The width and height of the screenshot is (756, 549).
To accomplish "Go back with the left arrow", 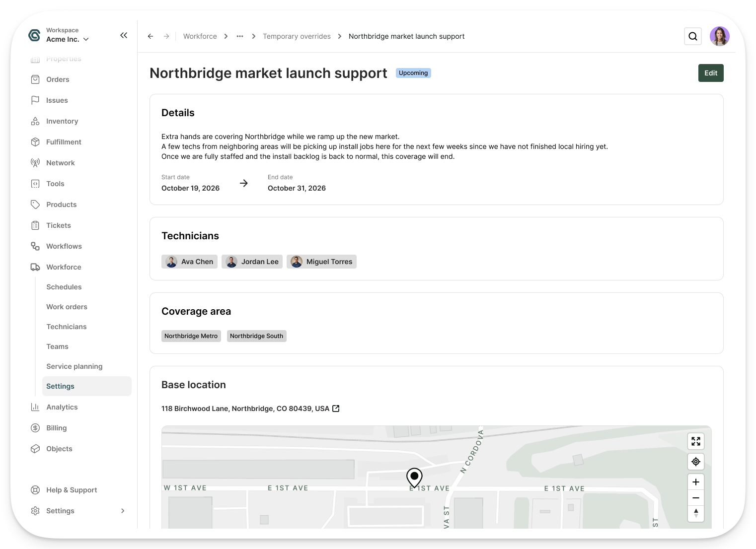I will pos(151,36).
